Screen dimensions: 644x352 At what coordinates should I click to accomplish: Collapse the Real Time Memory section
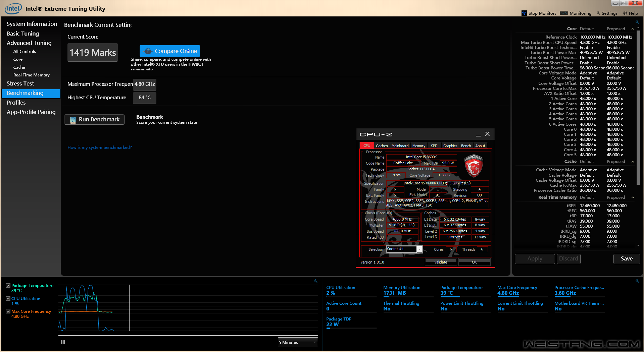633,197
